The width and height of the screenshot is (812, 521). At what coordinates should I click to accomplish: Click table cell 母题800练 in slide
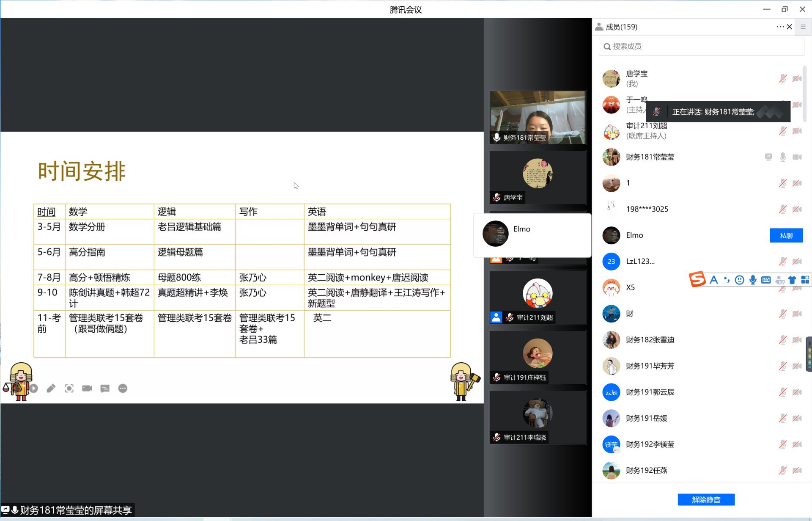tap(179, 278)
